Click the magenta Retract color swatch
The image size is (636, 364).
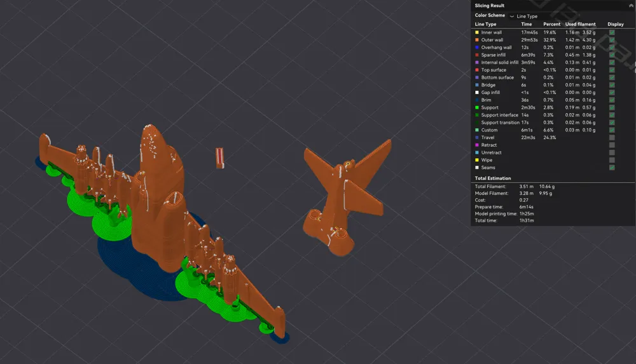477,145
